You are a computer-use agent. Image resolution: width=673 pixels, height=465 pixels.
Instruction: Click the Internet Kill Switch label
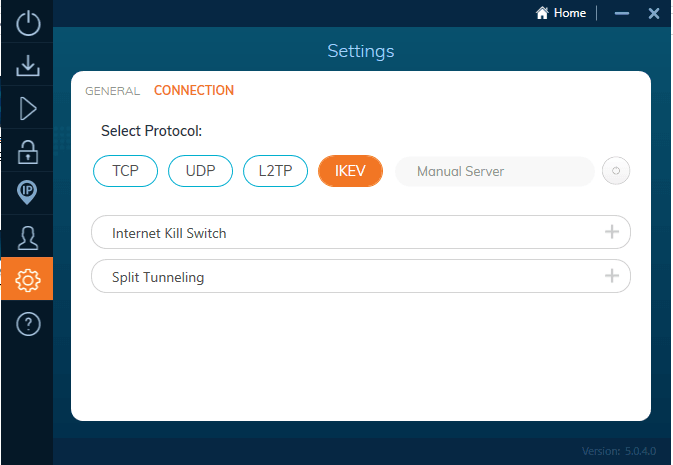click(169, 233)
